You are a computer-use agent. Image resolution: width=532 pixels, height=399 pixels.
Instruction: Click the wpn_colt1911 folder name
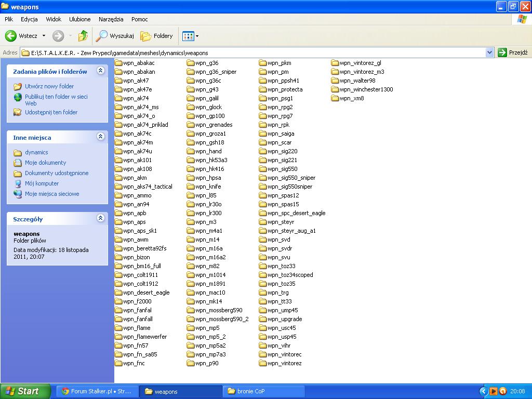coord(140,275)
